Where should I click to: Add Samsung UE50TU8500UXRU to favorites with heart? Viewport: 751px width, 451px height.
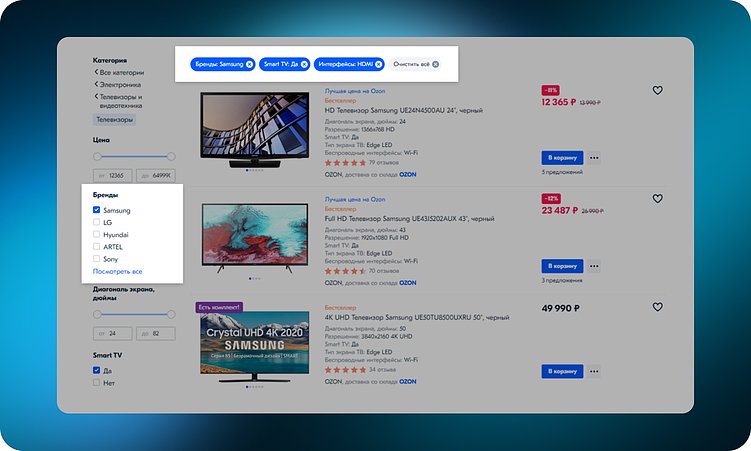[x=658, y=306]
